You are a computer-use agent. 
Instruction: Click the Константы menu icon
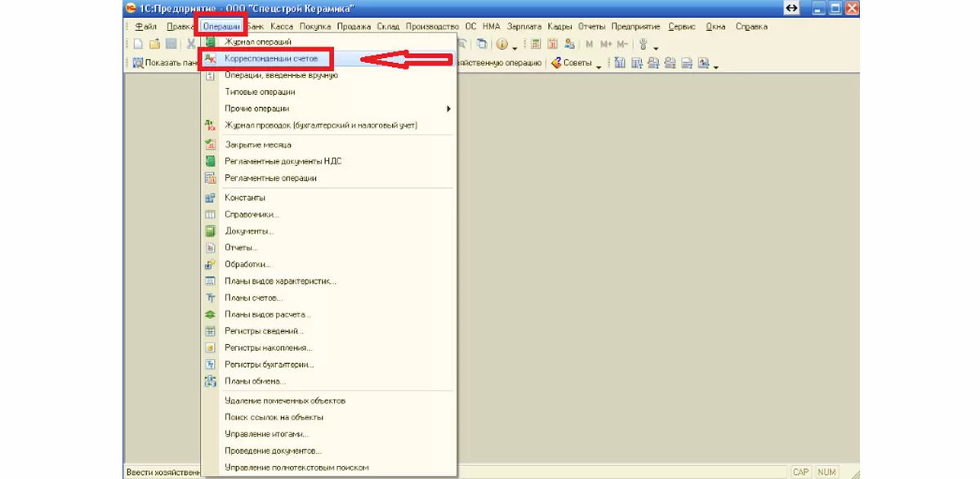coord(210,198)
